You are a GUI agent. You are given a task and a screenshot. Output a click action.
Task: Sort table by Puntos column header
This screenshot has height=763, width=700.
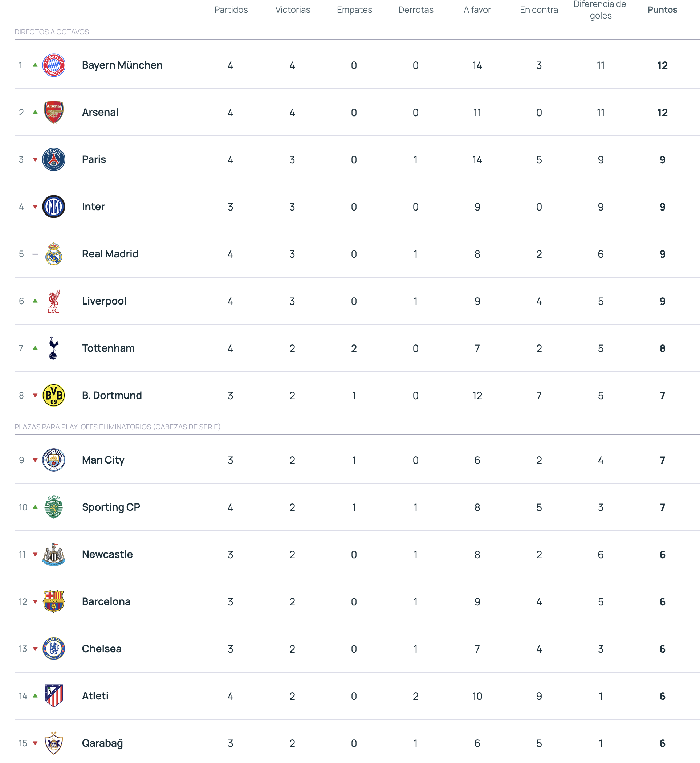click(662, 10)
